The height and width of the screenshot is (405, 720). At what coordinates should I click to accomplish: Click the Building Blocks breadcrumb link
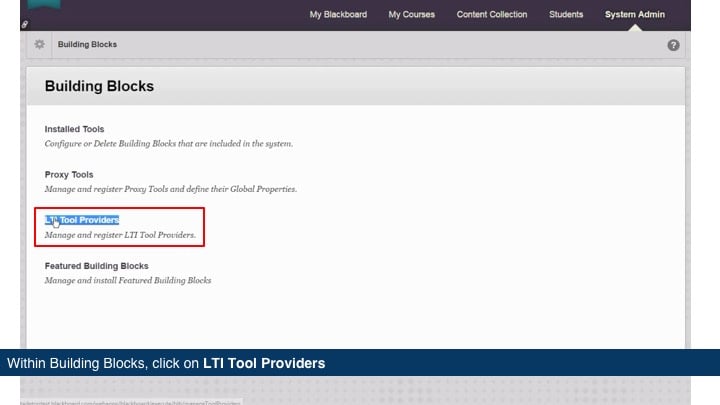click(87, 45)
